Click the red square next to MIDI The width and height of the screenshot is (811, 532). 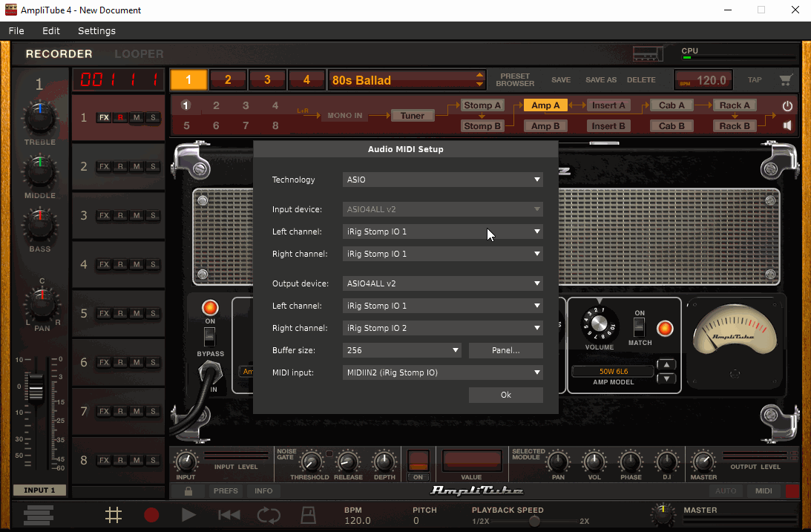tap(792, 491)
